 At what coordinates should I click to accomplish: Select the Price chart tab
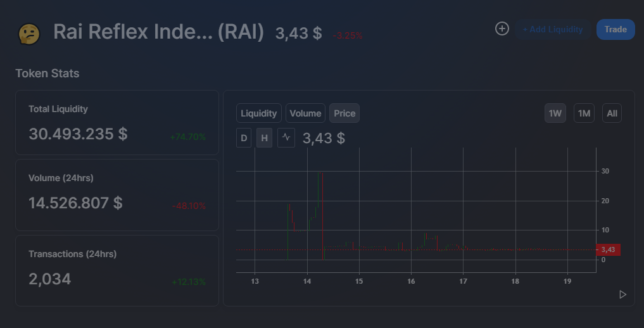coord(344,113)
